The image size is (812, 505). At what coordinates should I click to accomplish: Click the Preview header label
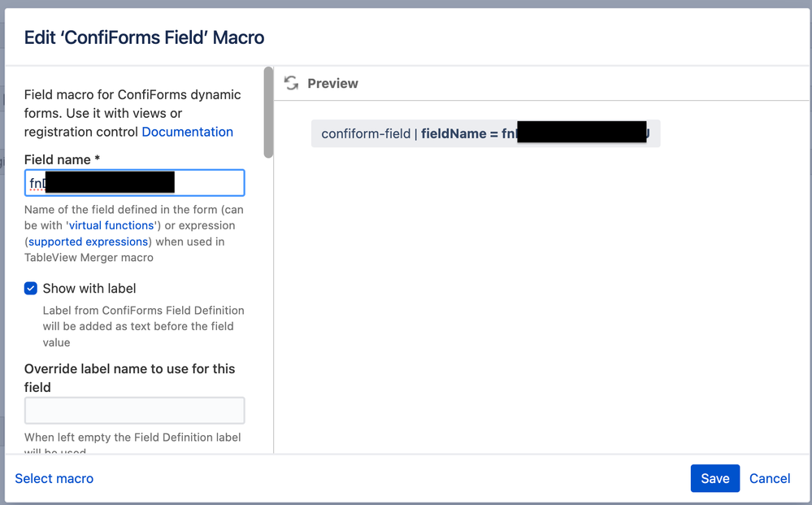click(x=332, y=82)
